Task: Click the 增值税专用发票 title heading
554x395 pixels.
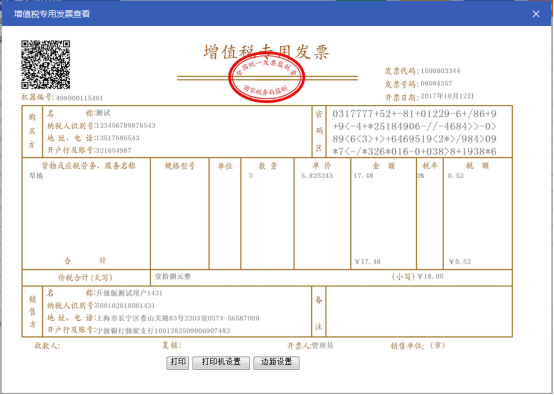Action: 266,52
